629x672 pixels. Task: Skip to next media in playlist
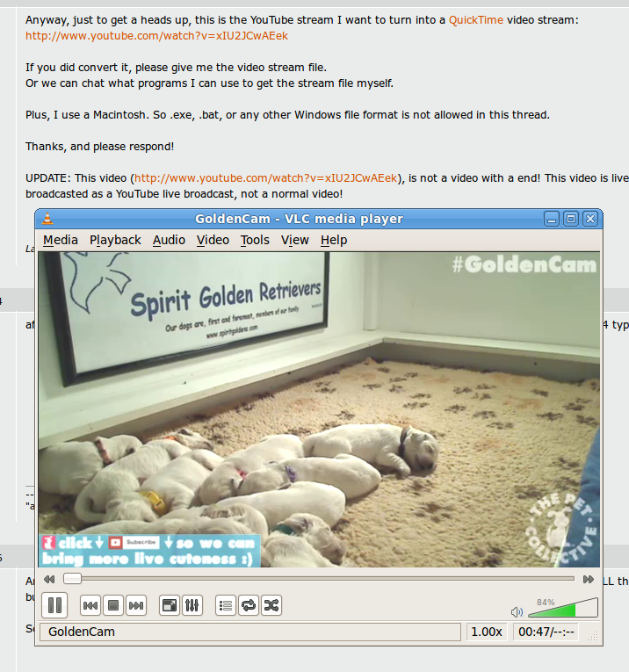[136, 605]
